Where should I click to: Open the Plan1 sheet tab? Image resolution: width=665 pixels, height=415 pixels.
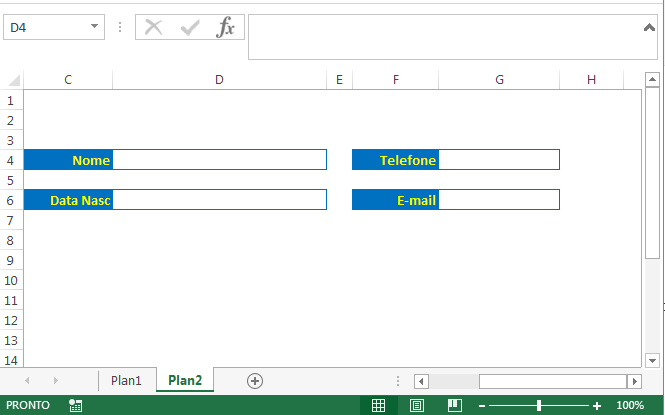(x=126, y=380)
